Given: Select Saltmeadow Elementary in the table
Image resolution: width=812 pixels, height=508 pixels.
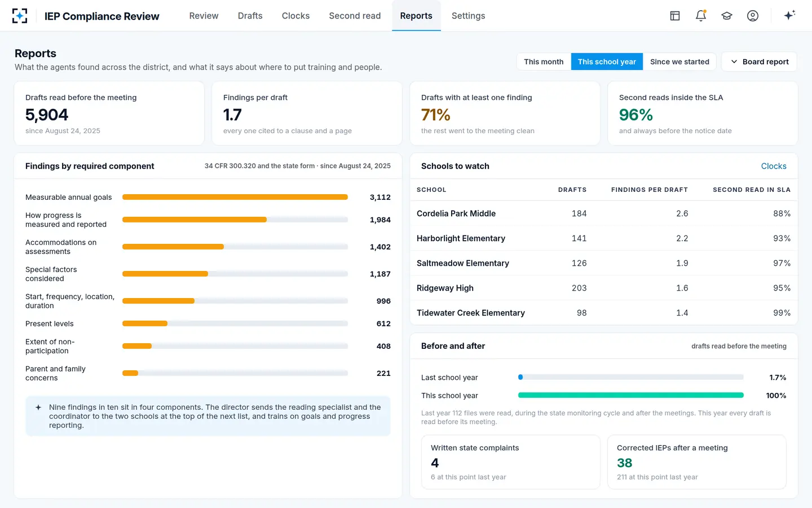Looking at the screenshot, I should pyautogui.click(x=603, y=263).
